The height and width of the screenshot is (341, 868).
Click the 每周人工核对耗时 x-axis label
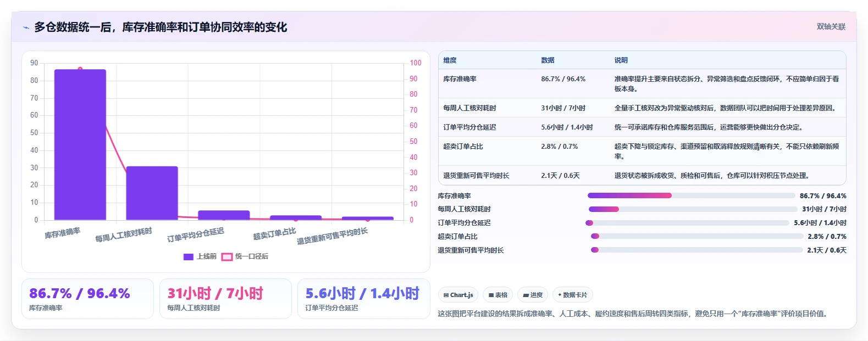tap(124, 234)
